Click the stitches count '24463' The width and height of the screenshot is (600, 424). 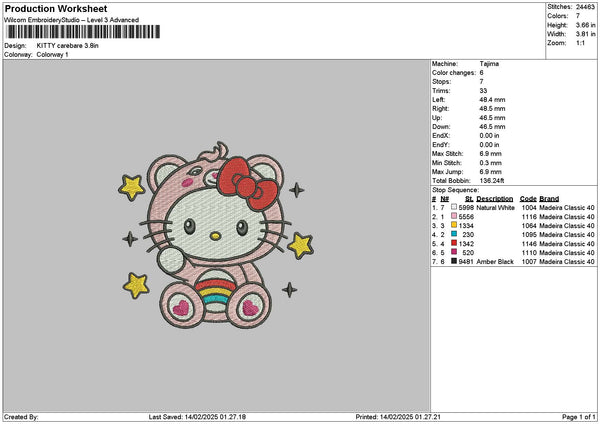tap(585, 7)
